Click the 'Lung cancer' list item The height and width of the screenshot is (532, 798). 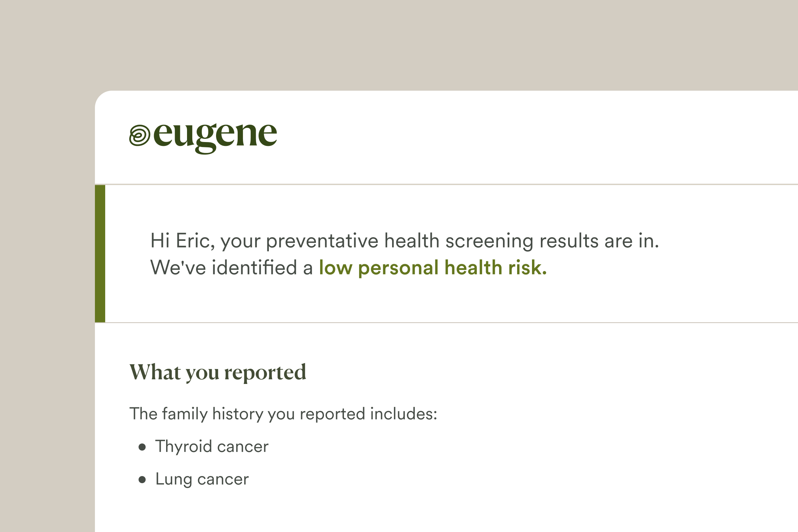click(x=202, y=479)
